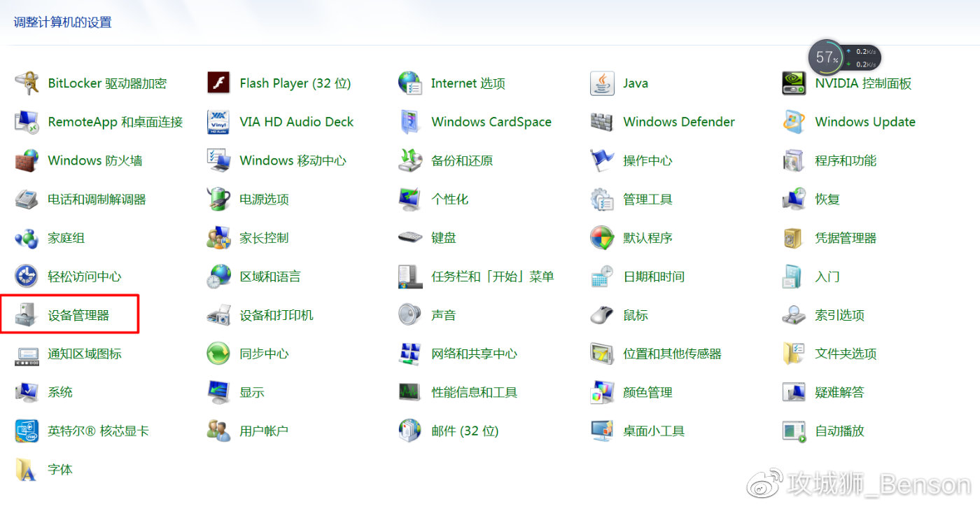Open the 桌面小工具 link
Screen dimensions: 980x509
pos(654,431)
